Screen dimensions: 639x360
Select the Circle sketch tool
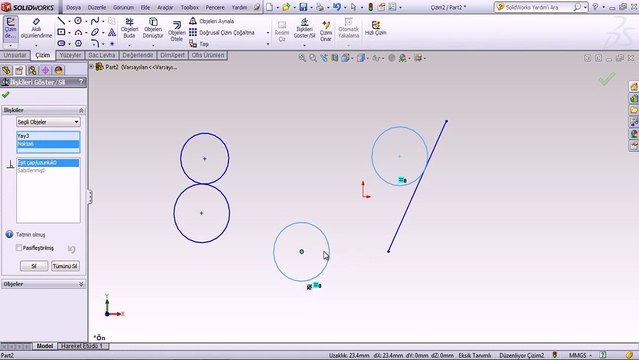tap(78, 21)
